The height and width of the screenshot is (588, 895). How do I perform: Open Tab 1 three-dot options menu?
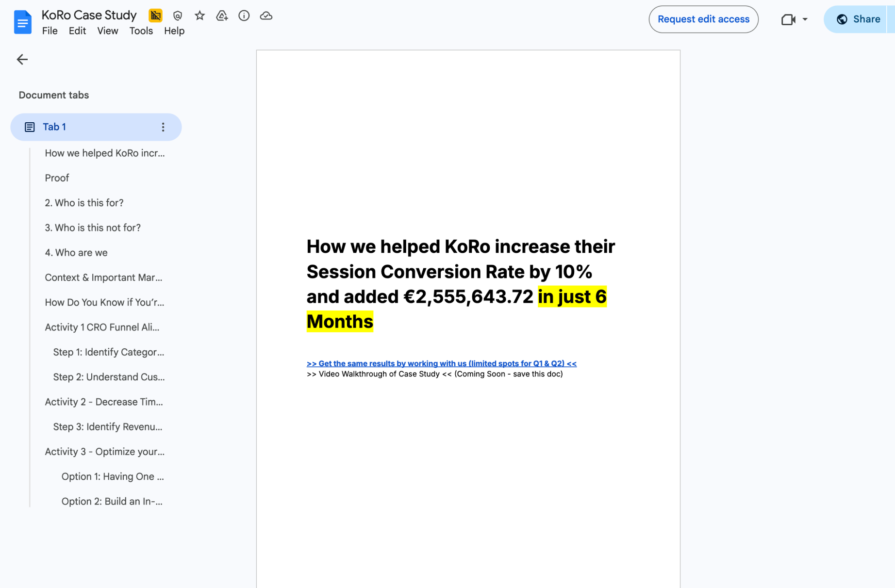[163, 127]
